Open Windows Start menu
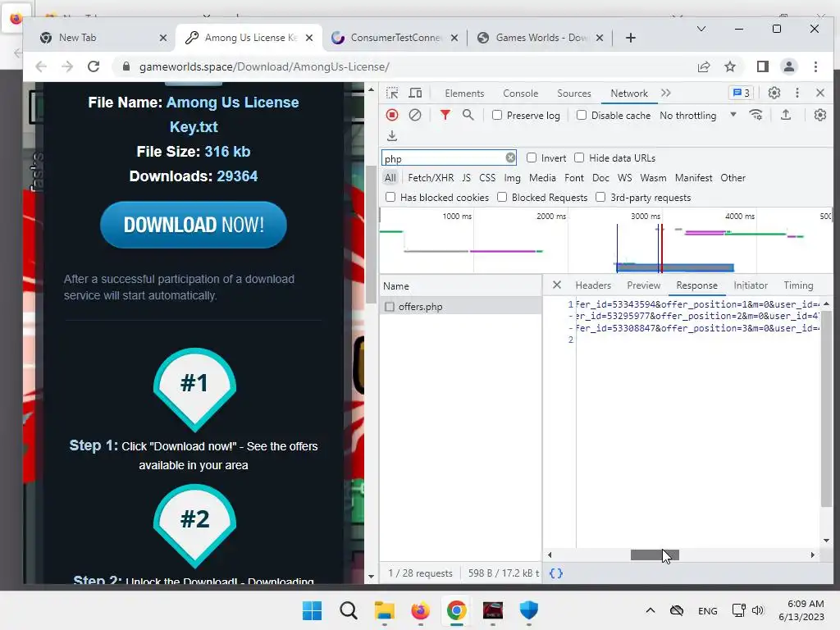The height and width of the screenshot is (630, 840). [x=312, y=610]
